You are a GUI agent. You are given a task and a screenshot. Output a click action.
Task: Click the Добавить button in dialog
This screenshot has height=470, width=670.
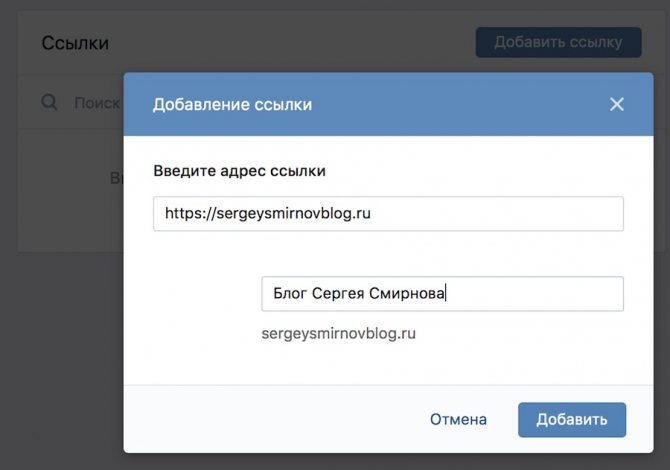pos(572,420)
